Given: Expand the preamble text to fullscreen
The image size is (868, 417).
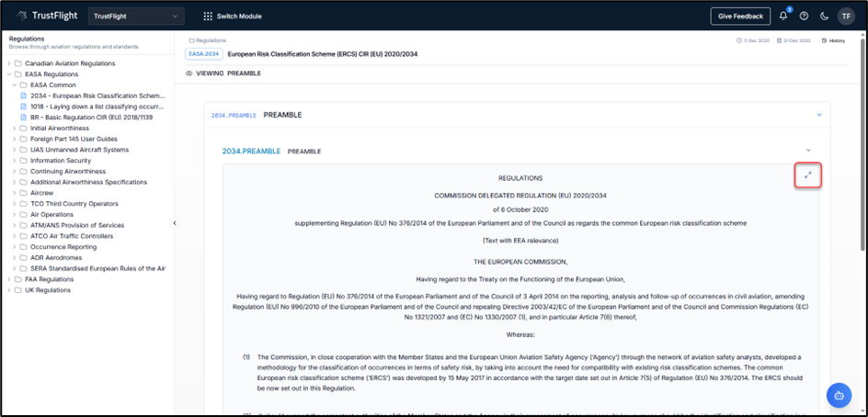Looking at the screenshot, I should (807, 175).
